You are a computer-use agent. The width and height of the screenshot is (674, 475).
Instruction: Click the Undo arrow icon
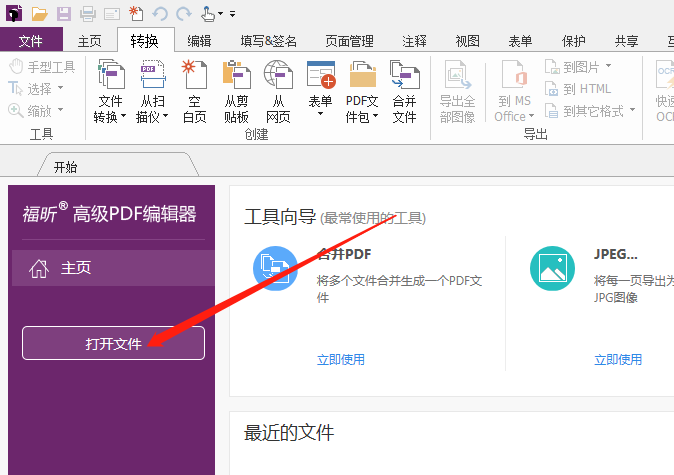[160, 14]
